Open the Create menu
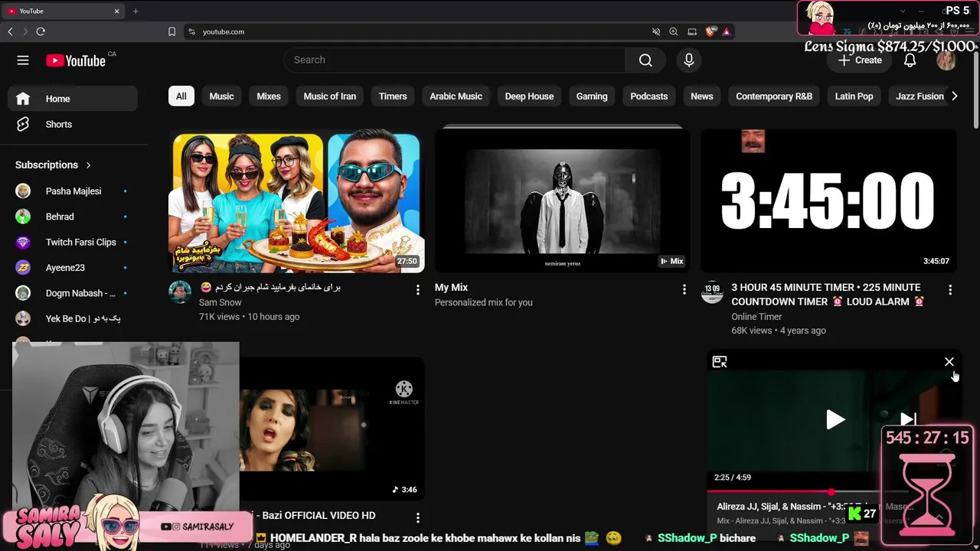980x551 pixels. click(860, 60)
